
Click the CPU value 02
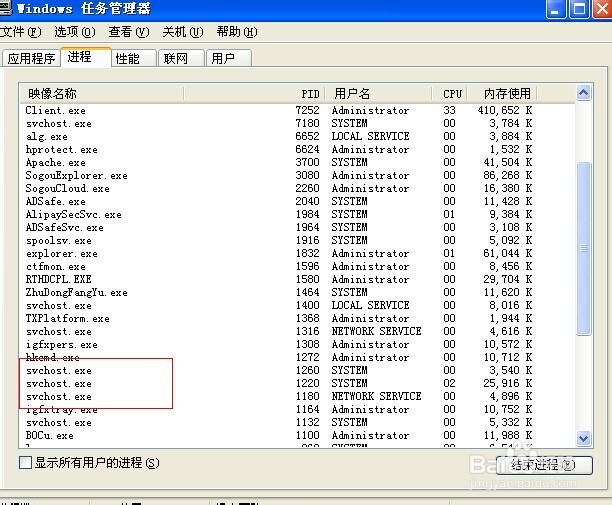click(449, 383)
